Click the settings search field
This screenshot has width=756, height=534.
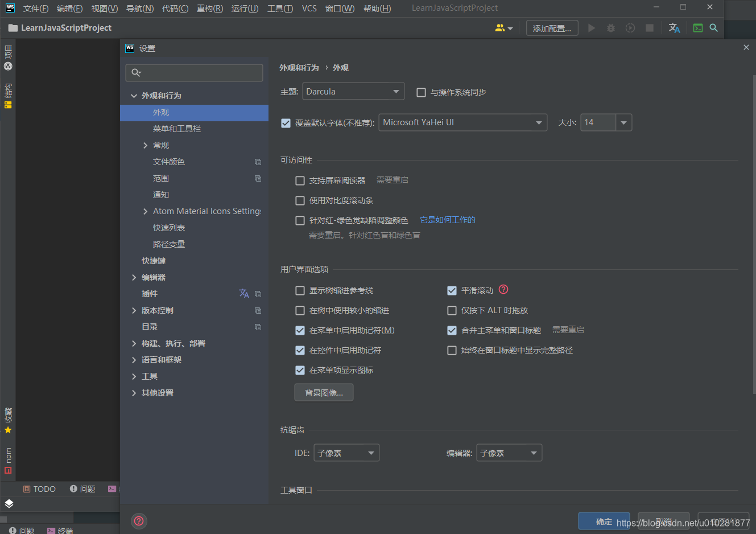pos(195,72)
